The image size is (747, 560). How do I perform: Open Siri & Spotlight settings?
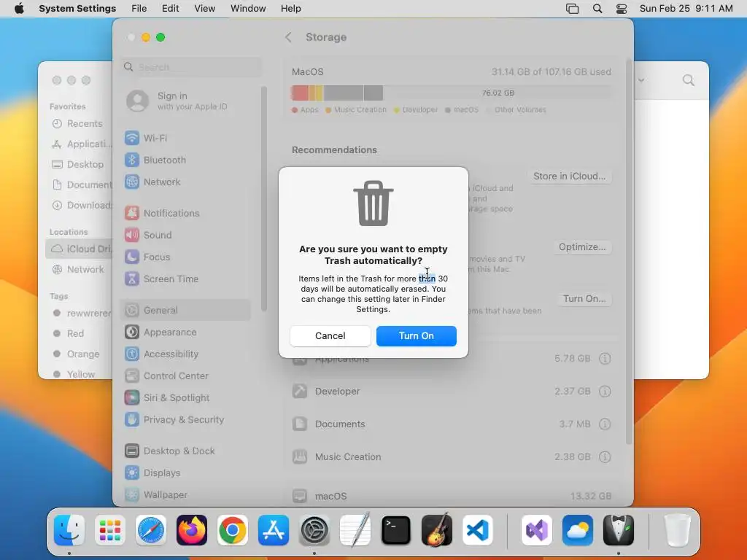coord(186,397)
